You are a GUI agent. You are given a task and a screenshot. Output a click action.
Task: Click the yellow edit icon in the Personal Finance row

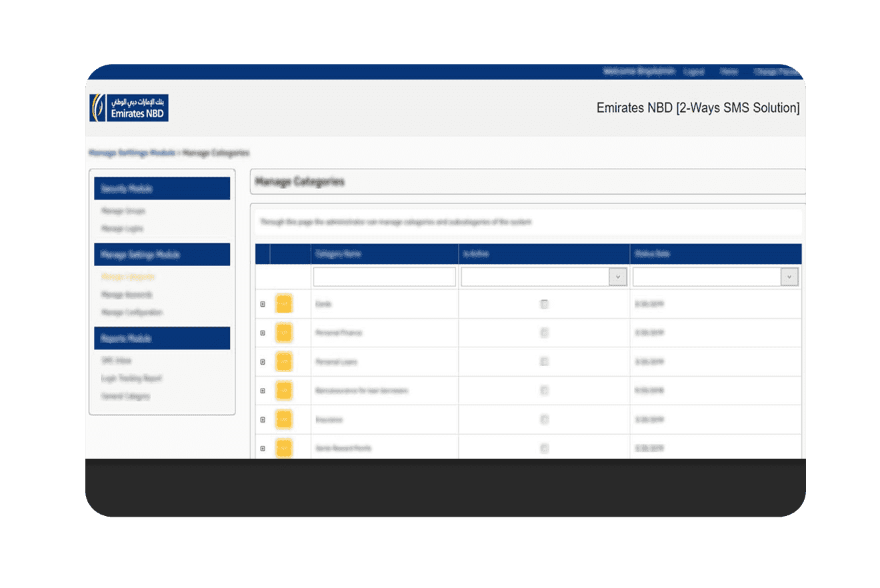click(284, 332)
